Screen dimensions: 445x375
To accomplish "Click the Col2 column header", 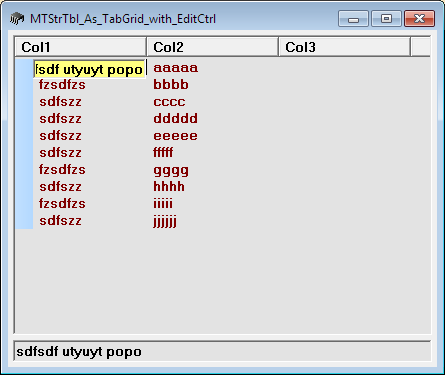I will [212, 47].
